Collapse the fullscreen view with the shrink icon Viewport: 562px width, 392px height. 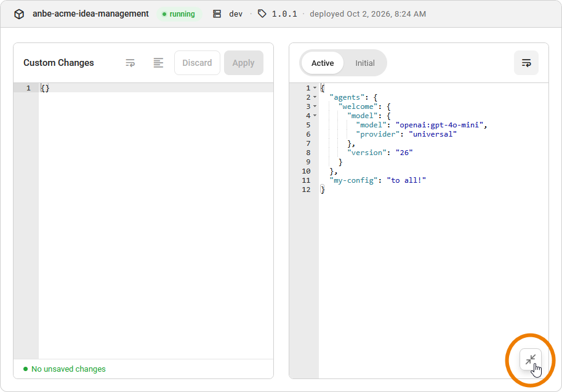click(531, 359)
